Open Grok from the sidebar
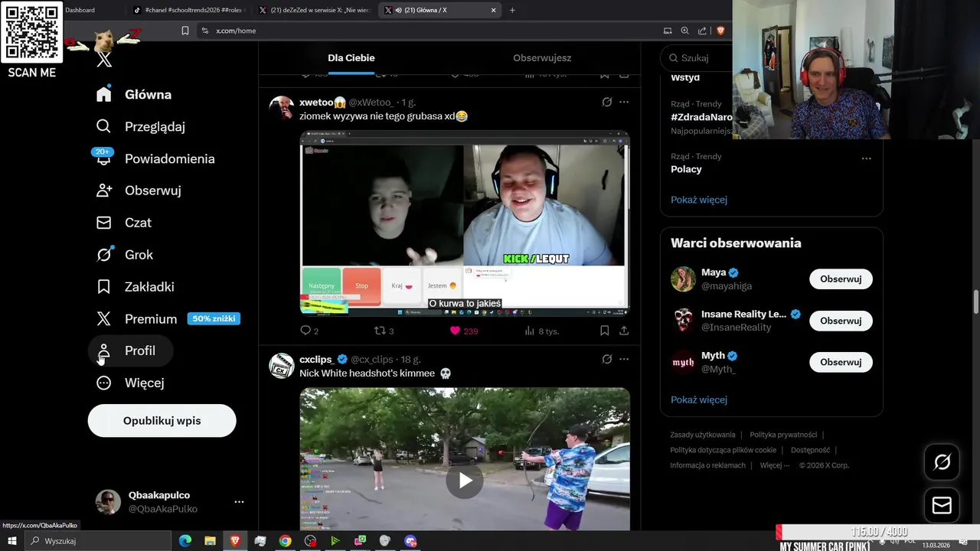 tap(125, 255)
